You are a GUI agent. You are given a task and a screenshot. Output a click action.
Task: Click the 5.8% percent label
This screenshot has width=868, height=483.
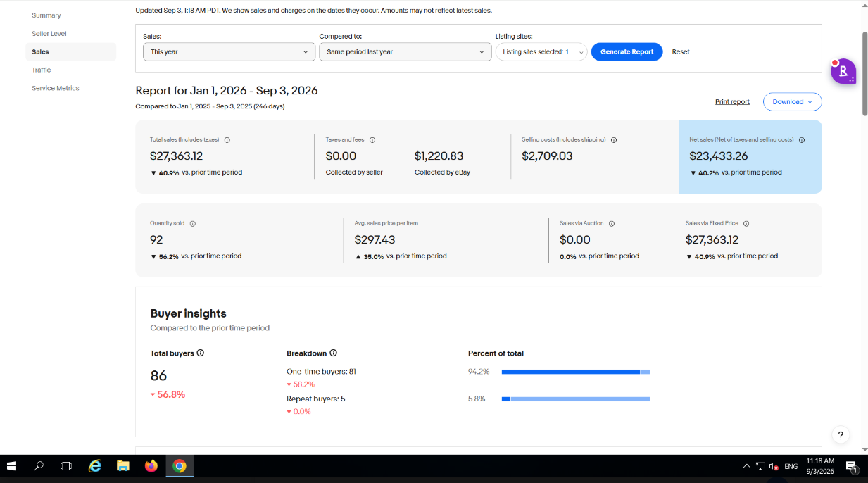pos(477,399)
